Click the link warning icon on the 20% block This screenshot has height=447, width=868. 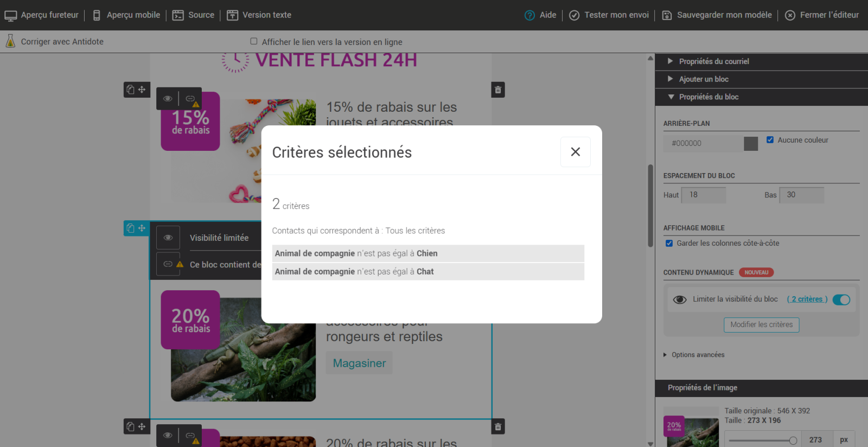coord(169,264)
